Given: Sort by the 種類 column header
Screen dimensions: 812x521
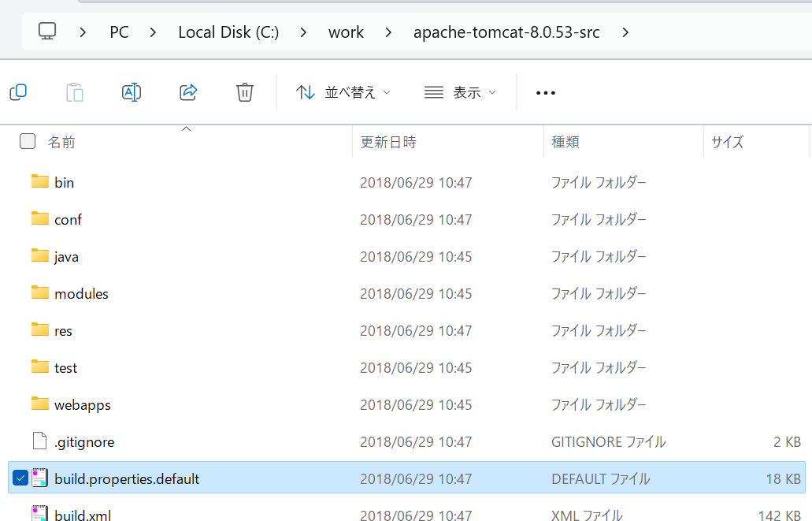Looking at the screenshot, I should pos(565,142).
